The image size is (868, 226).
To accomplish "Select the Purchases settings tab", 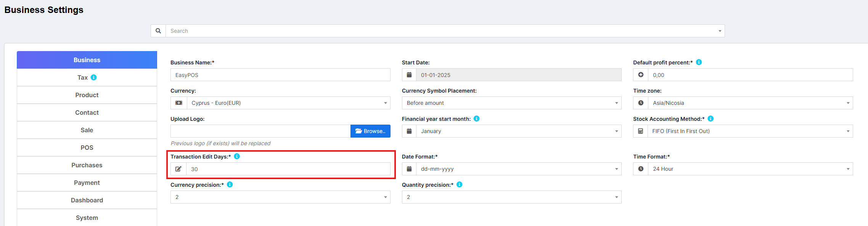I will (x=87, y=165).
